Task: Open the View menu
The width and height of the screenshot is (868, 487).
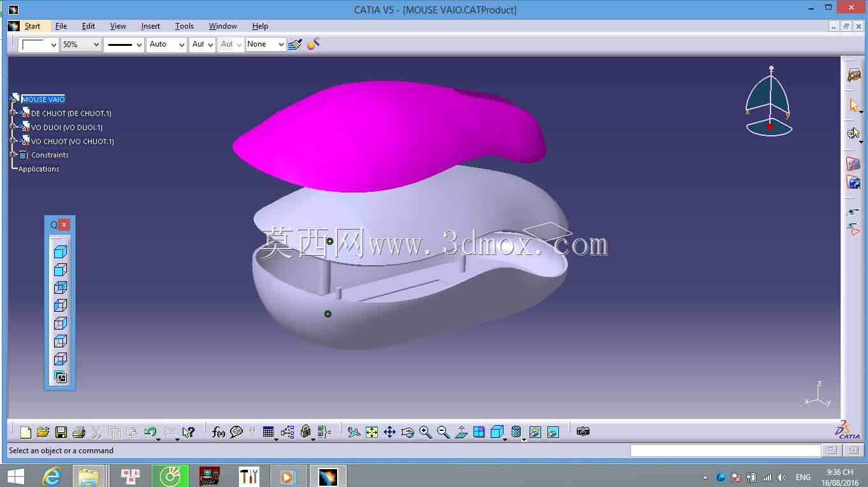Action: tap(118, 26)
